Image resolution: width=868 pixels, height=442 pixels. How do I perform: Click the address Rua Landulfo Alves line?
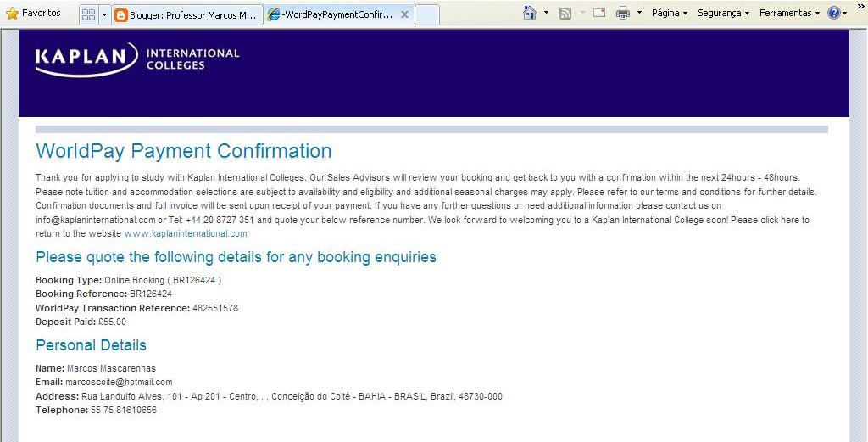292,396
